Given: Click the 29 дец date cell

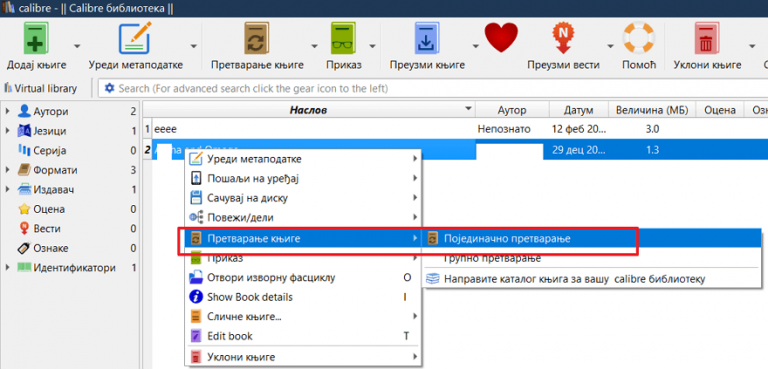Looking at the screenshot, I should (x=578, y=149).
